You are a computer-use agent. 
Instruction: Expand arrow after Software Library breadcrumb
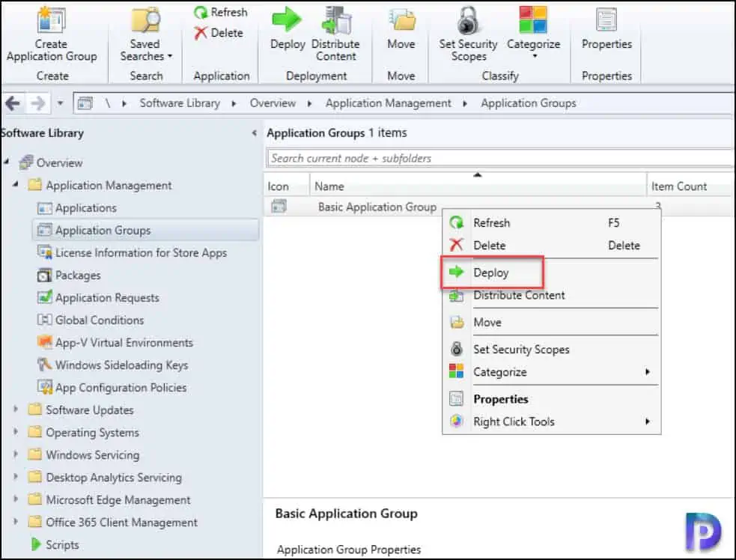(234, 103)
